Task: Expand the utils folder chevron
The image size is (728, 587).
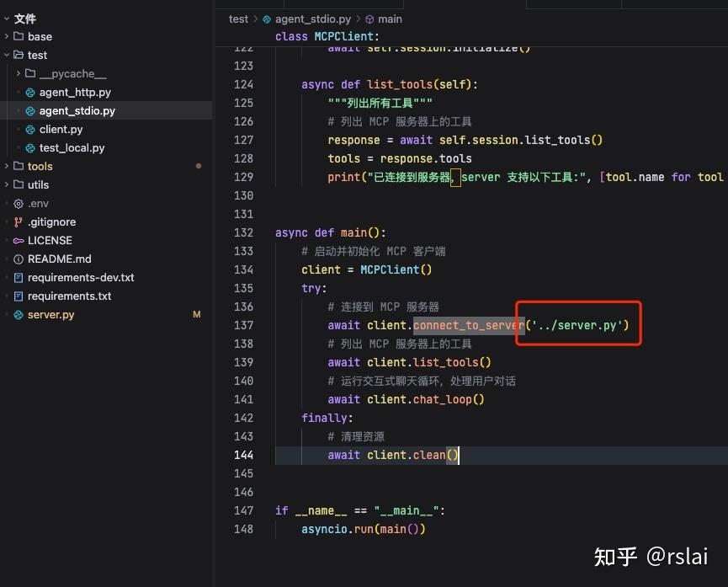Action: click(7, 184)
